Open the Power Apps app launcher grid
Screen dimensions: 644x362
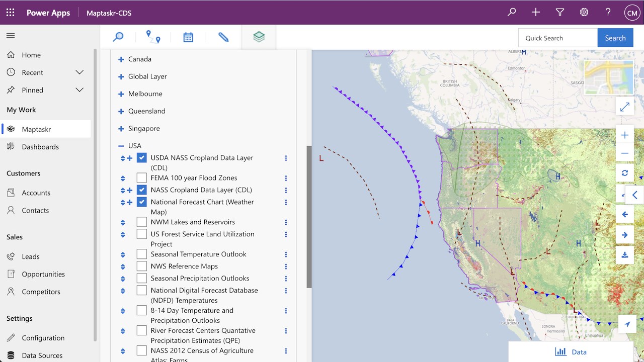tap(11, 13)
